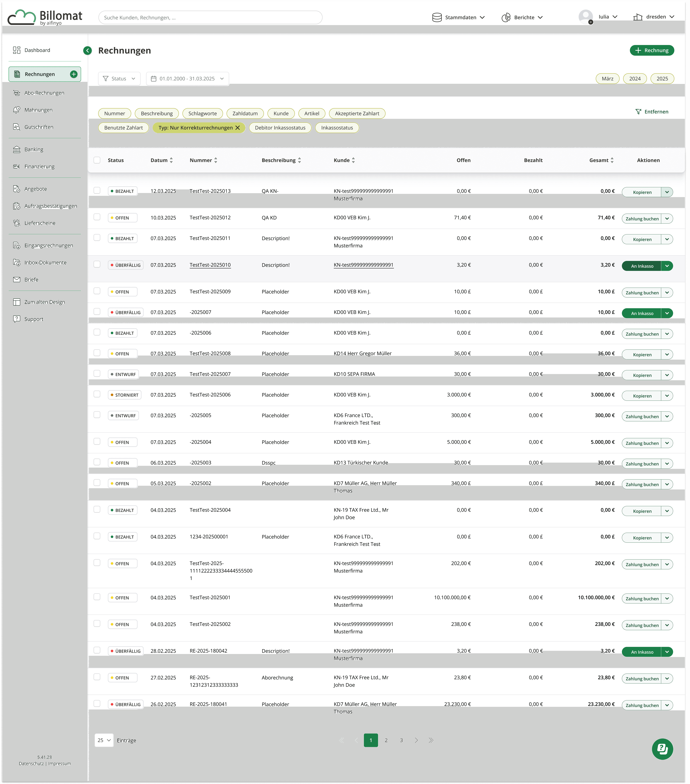Toggle the select-all checkbox in table header
690x784 pixels.
point(97,160)
